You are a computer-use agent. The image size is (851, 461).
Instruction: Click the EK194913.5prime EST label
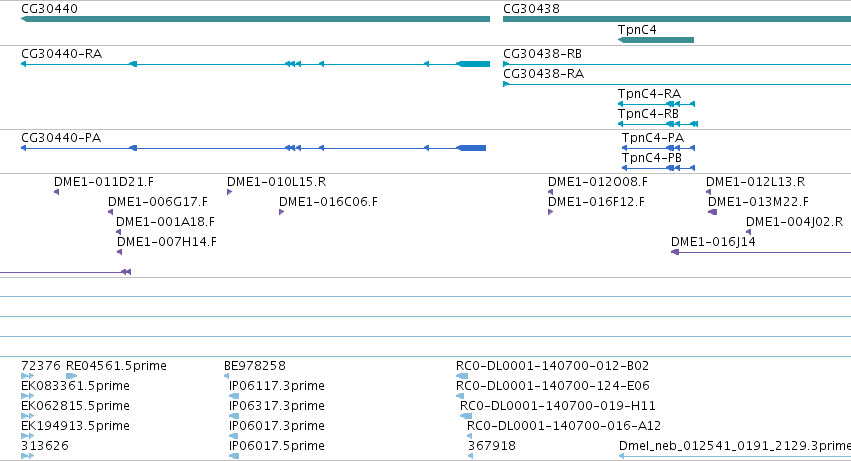(x=75, y=426)
